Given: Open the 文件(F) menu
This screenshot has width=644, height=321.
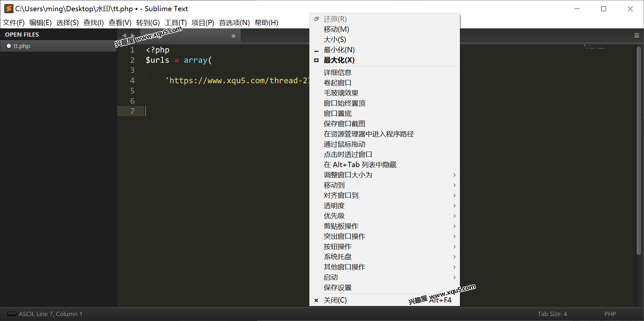Looking at the screenshot, I should pyautogui.click(x=14, y=22).
